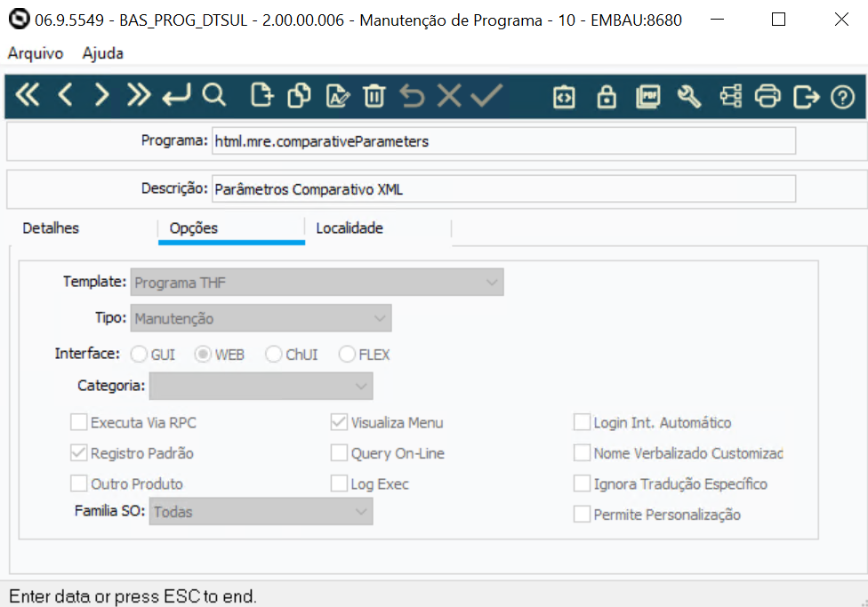Check Permite Personalização option
The width and height of the screenshot is (868, 607).
click(x=582, y=514)
